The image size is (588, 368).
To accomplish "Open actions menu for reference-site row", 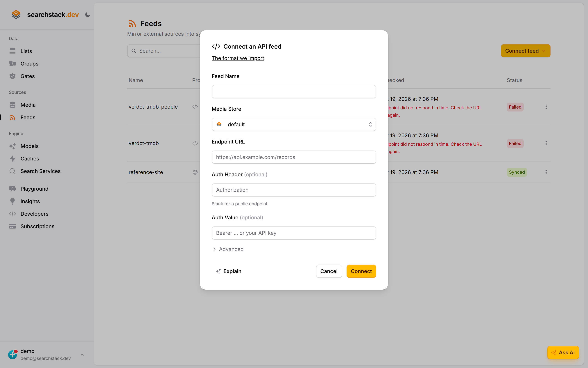I will 546,172.
